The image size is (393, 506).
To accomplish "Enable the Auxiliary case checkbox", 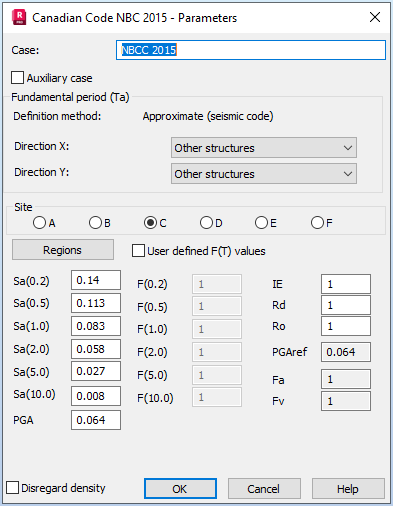I will coord(17,78).
